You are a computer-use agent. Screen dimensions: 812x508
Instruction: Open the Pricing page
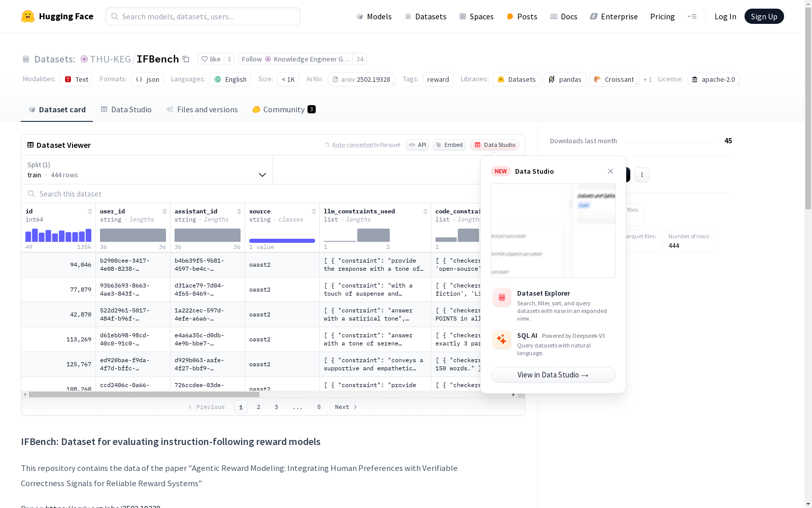point(662,16)
